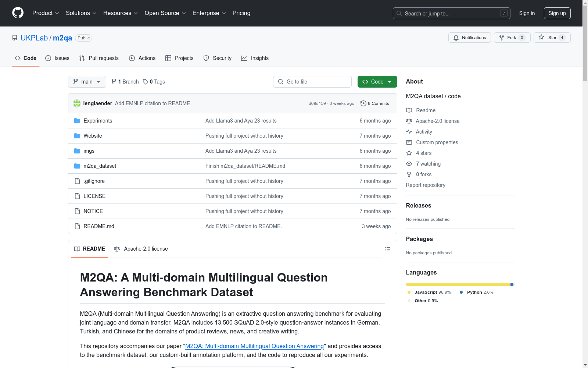Open the Projects tab
Viewport: 588px width, 368px height.
coord(179,58)
